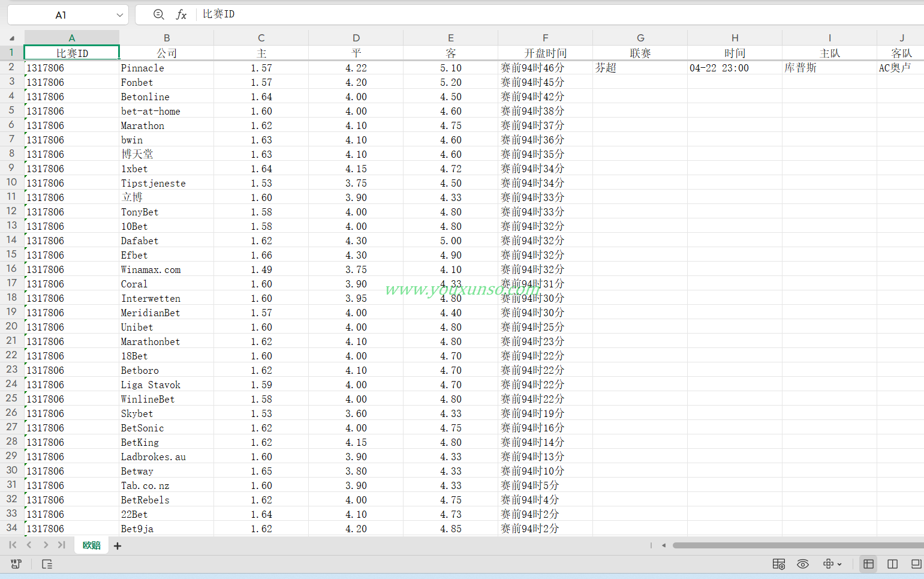Image resolution: width=924 pixels, height=579 pixels.
Task: Click the Name Box showing A1
Action: [x=61, y=15]
